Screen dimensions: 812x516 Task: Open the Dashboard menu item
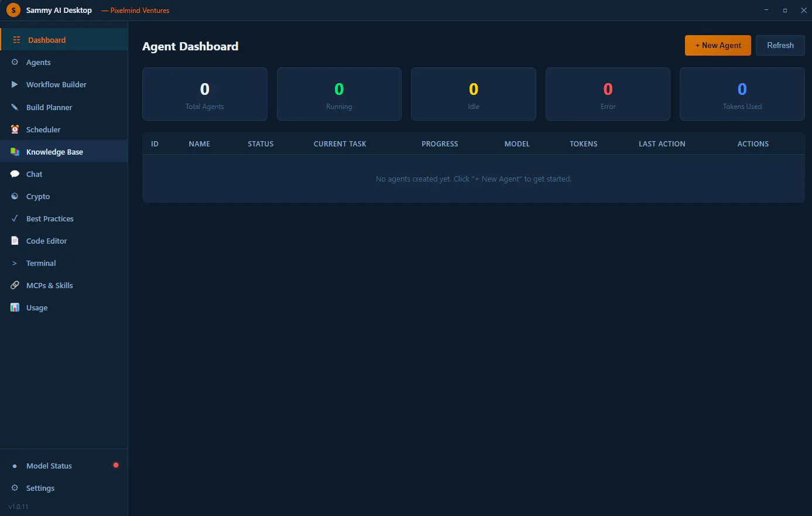tap(64, 40)
